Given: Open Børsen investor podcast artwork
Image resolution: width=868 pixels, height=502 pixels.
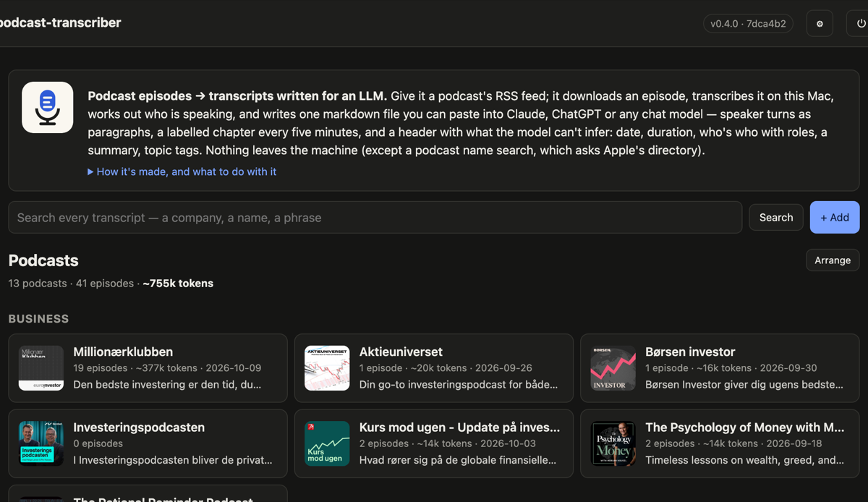Looking at the screenshot, I should pyautogui.click(x=613, y=368).
